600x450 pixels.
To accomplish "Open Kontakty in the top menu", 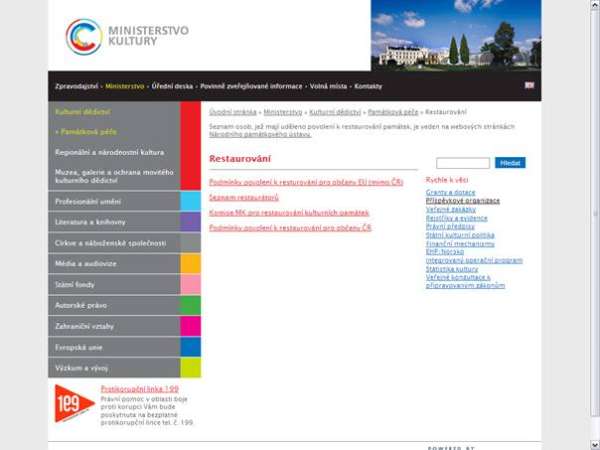I will 368,86.
